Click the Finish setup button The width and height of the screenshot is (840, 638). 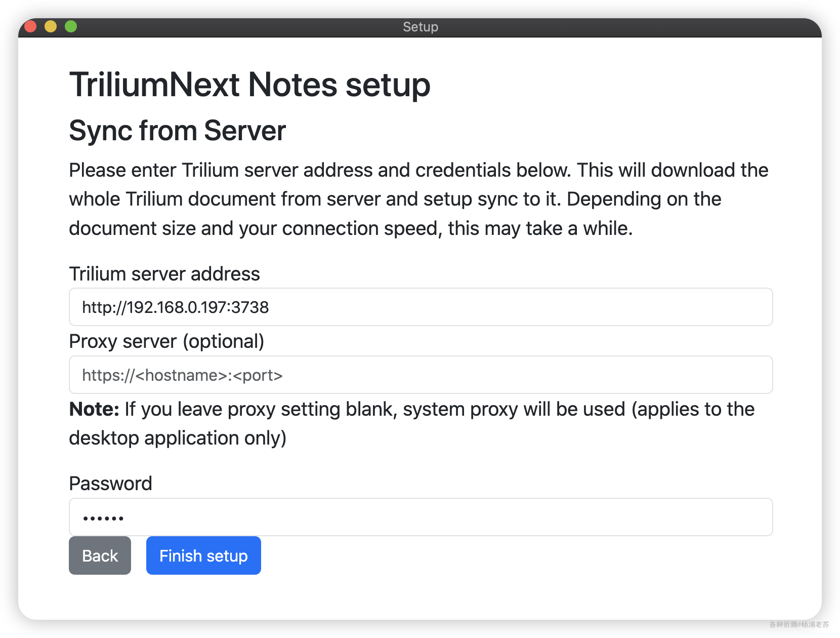coord(203,555)
